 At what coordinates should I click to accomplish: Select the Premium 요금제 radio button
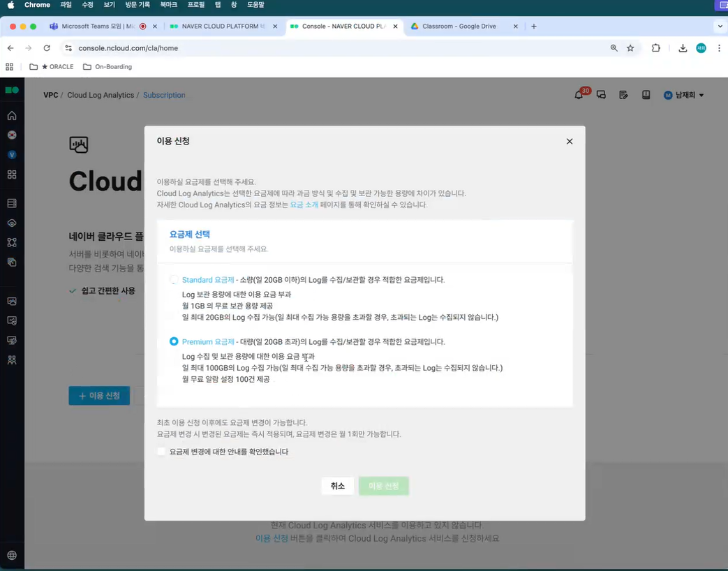pos(174,341)
